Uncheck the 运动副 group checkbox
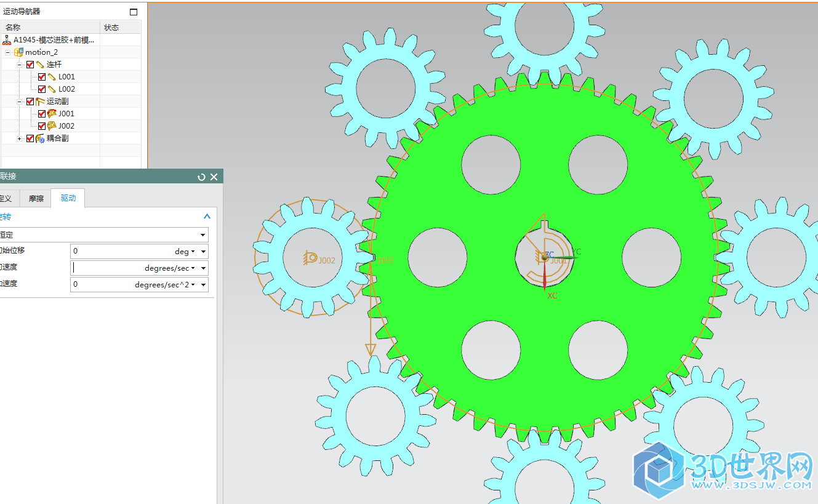Image resolution: width=818 pixels, height=504 pixels. (30, 102)
